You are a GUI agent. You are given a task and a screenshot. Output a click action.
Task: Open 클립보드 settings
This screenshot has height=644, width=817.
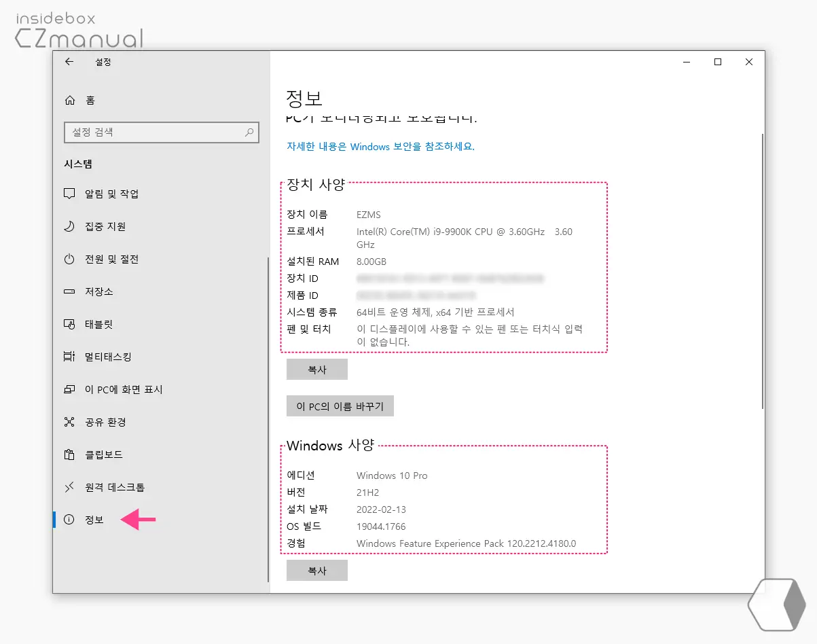coord(96,454)
